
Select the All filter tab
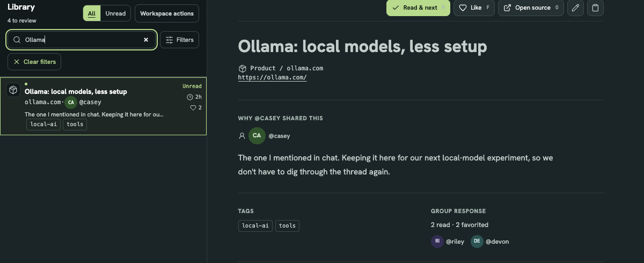coord(92,13)
